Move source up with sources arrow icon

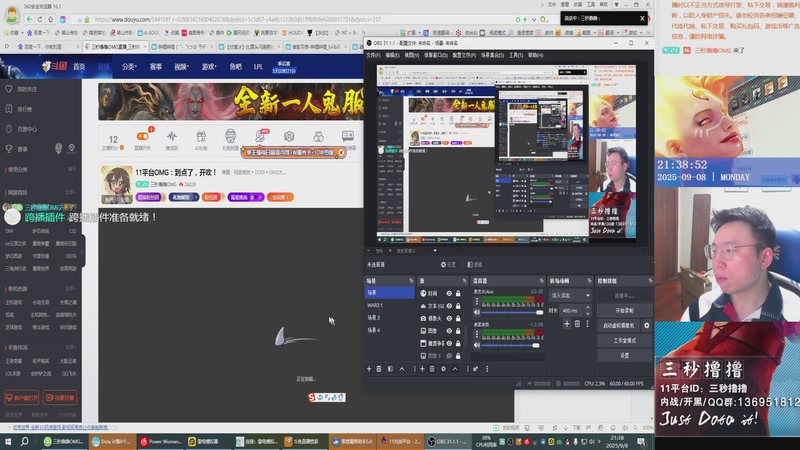click(455, 369)
